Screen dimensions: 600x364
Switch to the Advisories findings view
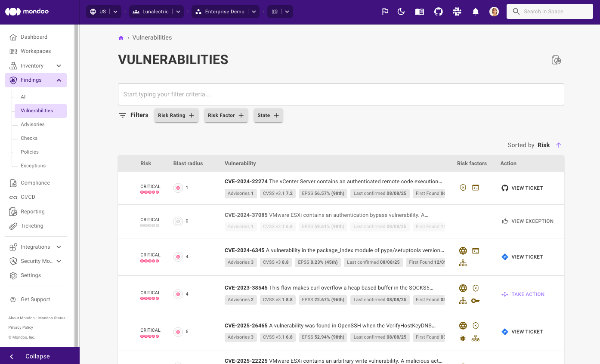[32, 124]
